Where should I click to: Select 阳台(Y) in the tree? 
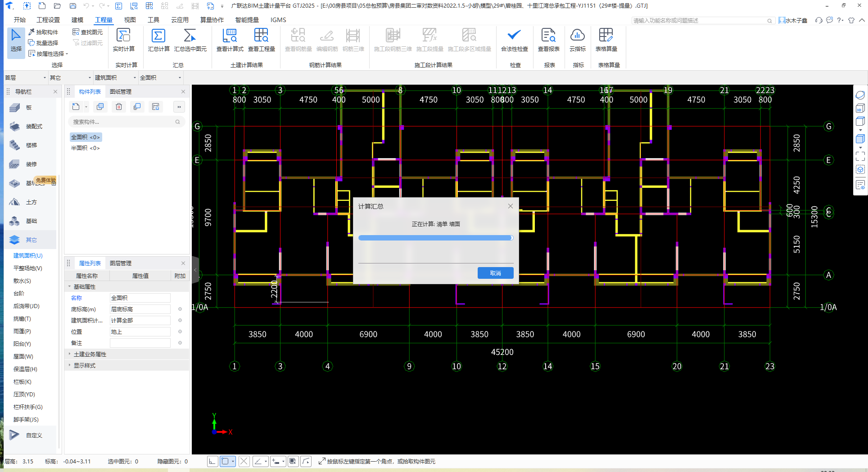click(22, 344)
